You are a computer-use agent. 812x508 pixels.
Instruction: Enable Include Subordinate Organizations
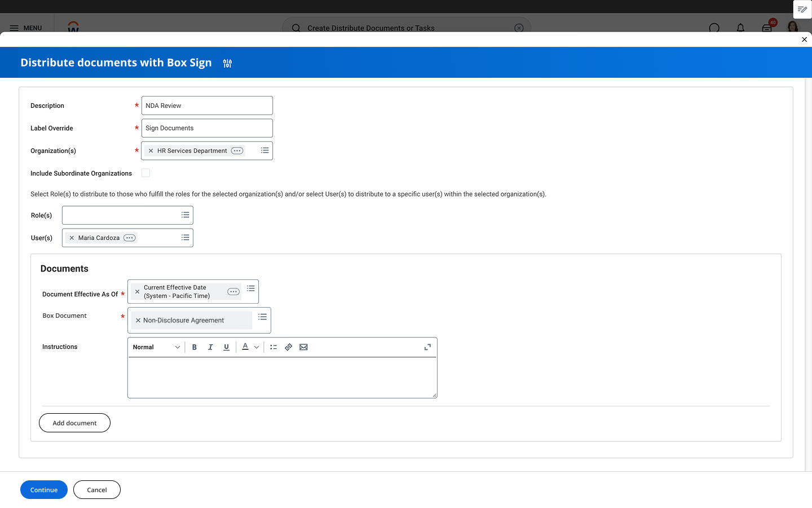point(145,173)
